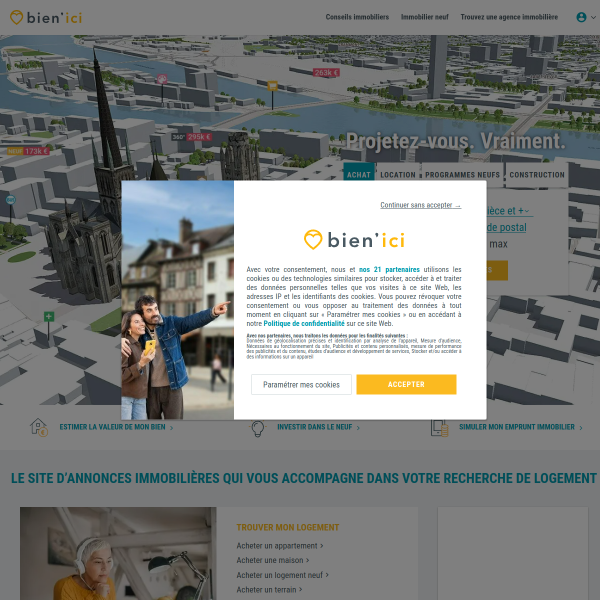
Task: Click the pink map pin marker
Action: click(x=162, y=79)
